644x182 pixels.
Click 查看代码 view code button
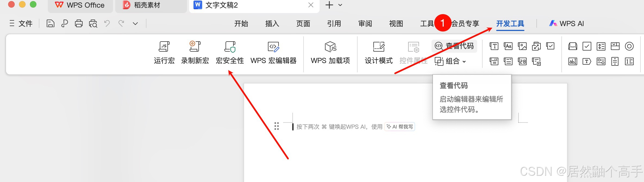(454, 46)
